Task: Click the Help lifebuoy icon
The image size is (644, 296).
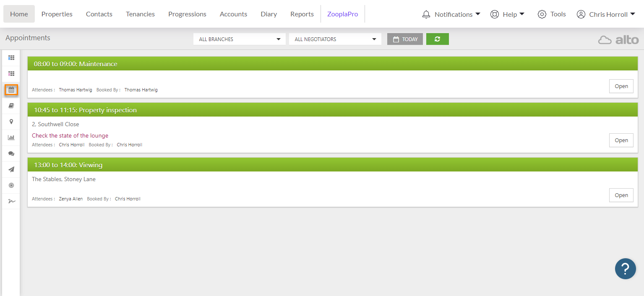Action: pyautogui.click(x=495, y=14)
